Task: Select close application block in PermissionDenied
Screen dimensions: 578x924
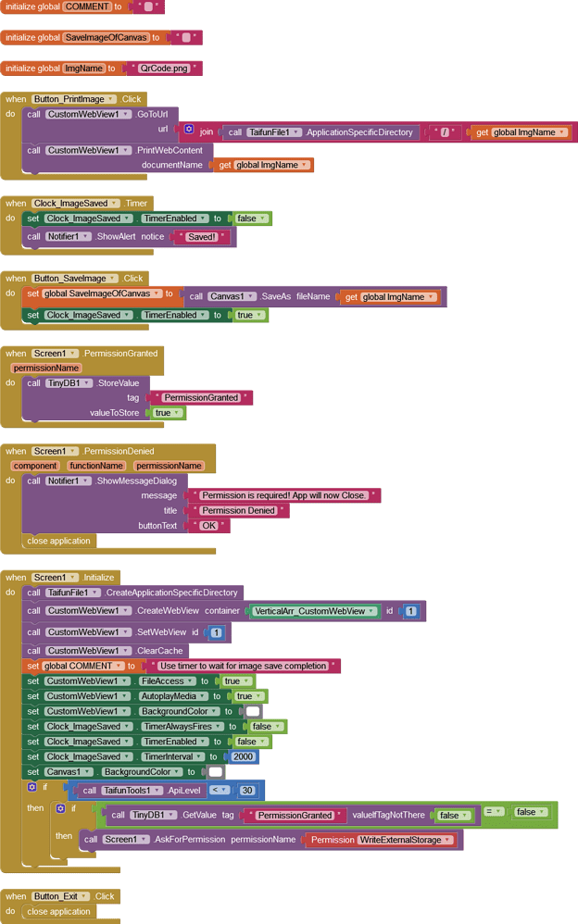Action: click(59, 541)
